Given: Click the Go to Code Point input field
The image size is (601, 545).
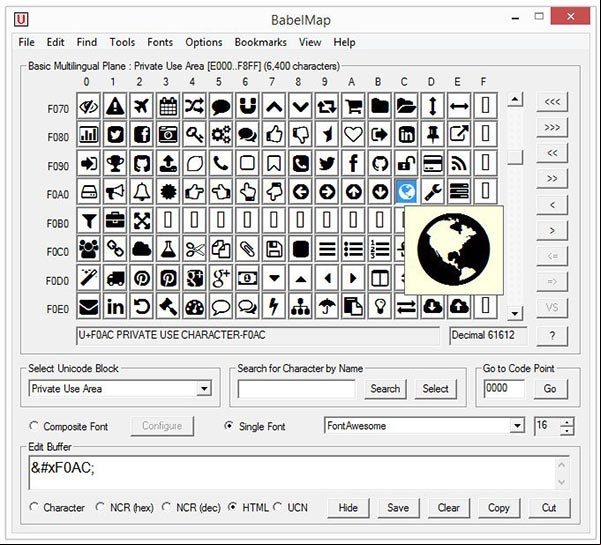Looking at the screenshot, I should click(x=504, y=389).
